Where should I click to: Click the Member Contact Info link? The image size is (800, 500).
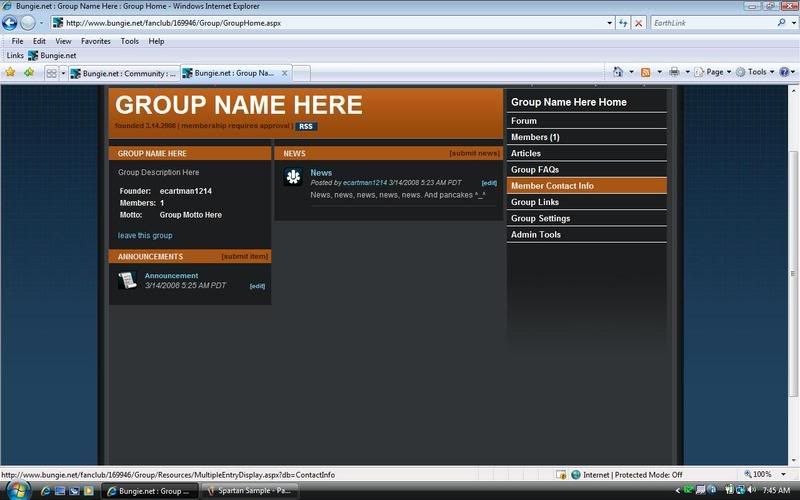(552, 186)
